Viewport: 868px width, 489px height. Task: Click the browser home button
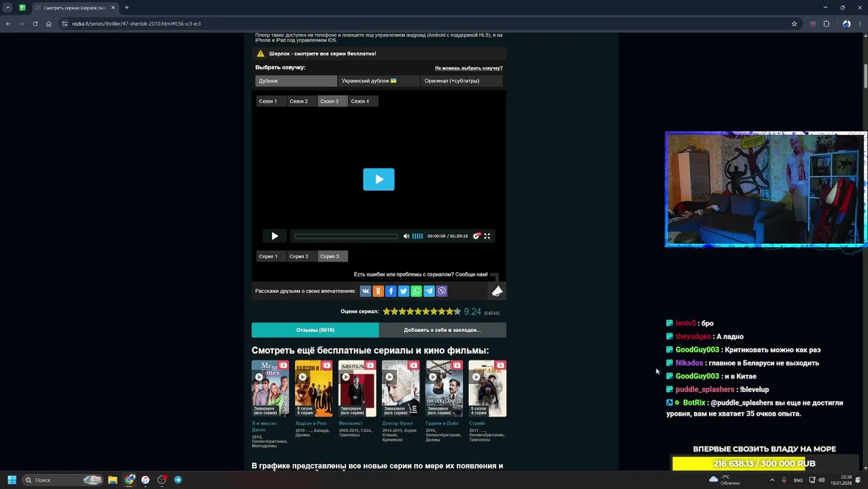point(49,24)
